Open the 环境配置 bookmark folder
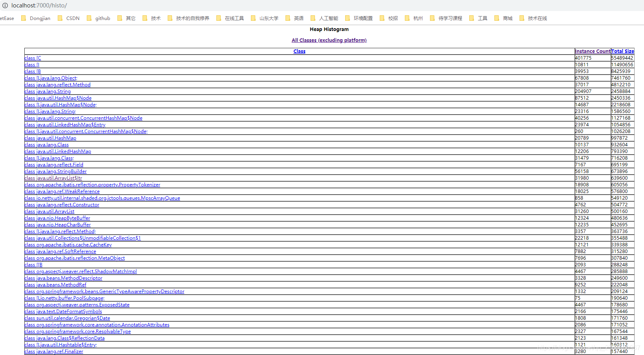 click(359, 18)
